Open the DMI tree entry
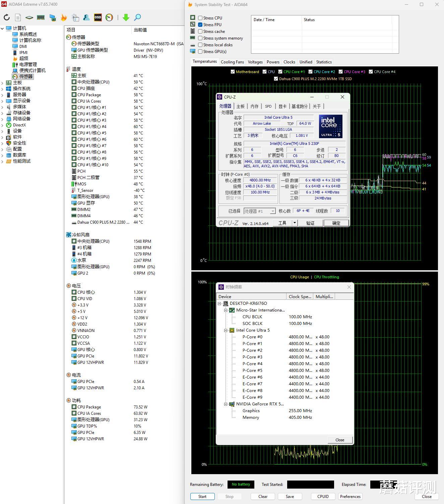 coord(23,46)
